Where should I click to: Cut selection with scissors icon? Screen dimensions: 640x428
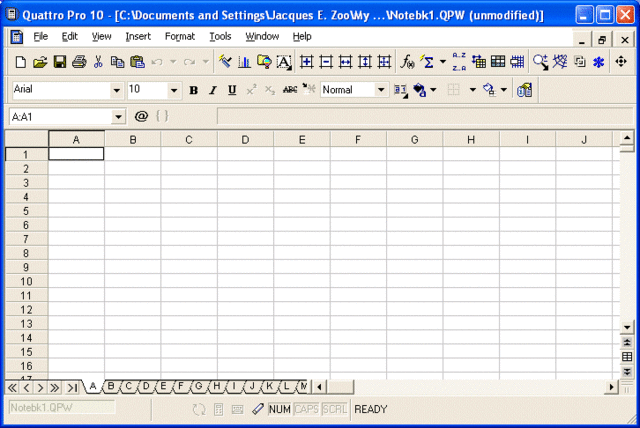tap(98, 62)
